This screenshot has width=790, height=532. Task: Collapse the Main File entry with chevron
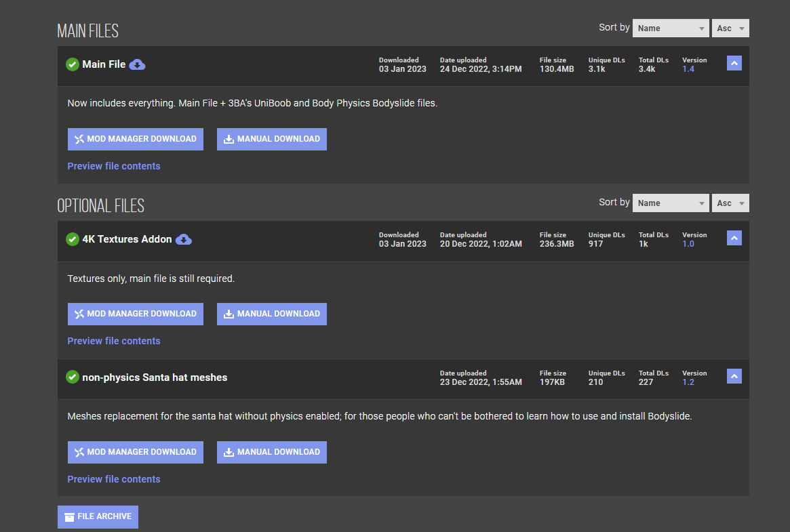coord(734,63)
